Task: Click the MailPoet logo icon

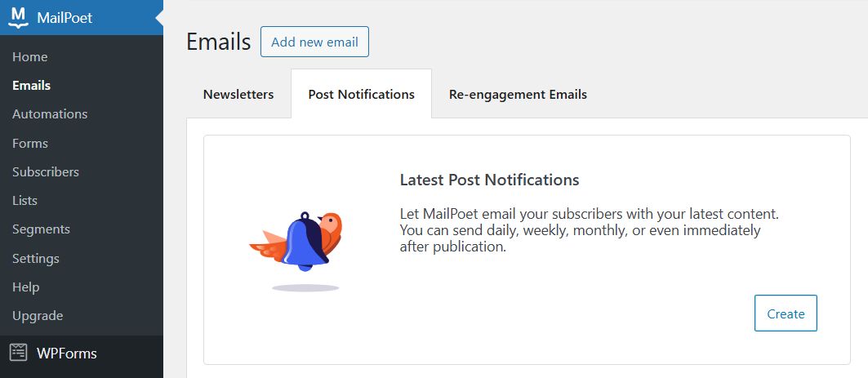Action: click(x=19, y=17)
